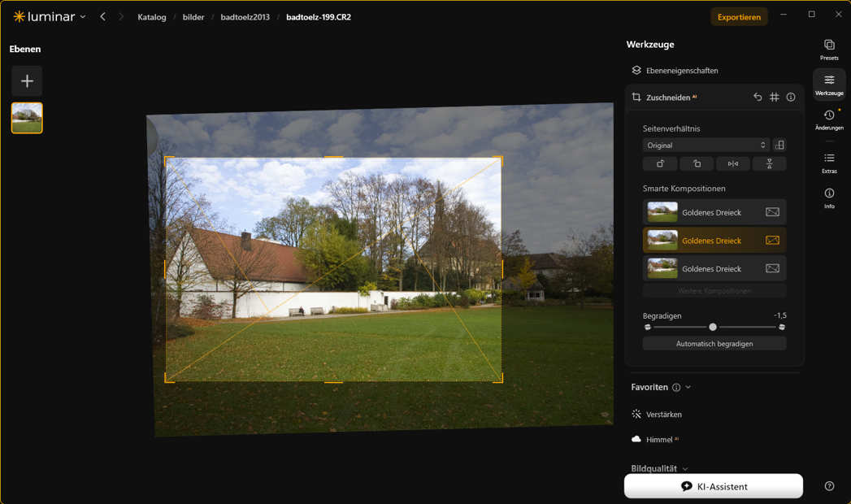851x504 pixels.
Task: Click Automatisch begradigen
Action: click(714, 343)
